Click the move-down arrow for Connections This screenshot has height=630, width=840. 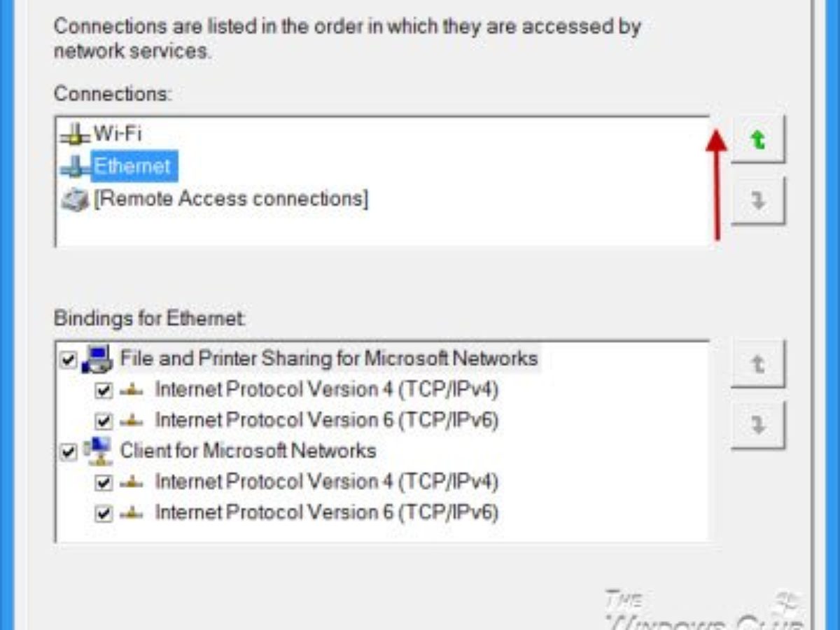tap(757, 202)
